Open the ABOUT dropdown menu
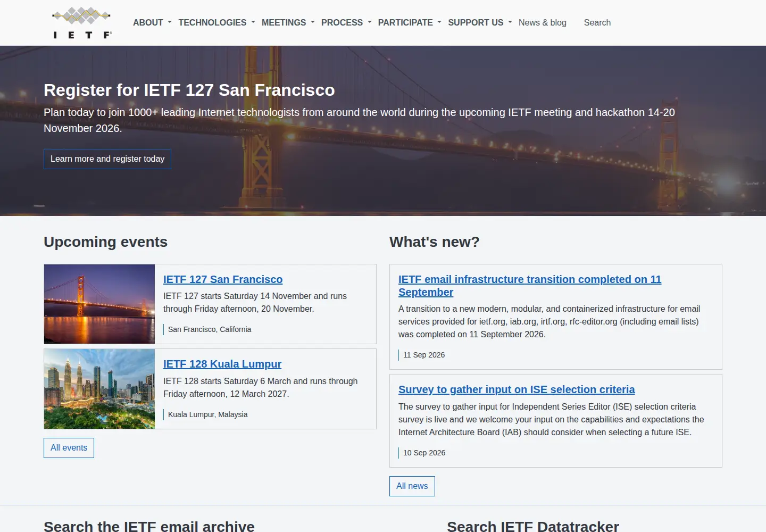The height and width of the screenshot is (532, 766). click(x=152, y=22)
